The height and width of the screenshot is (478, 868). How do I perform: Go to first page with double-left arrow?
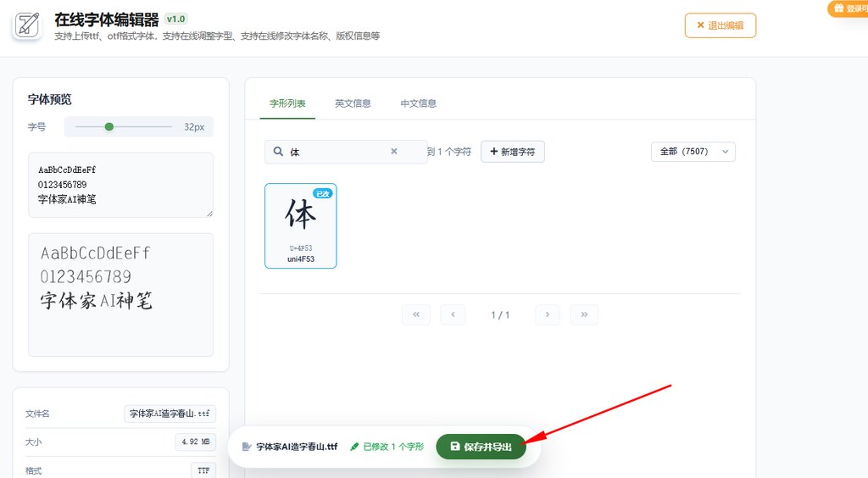[x=415, y=314]
